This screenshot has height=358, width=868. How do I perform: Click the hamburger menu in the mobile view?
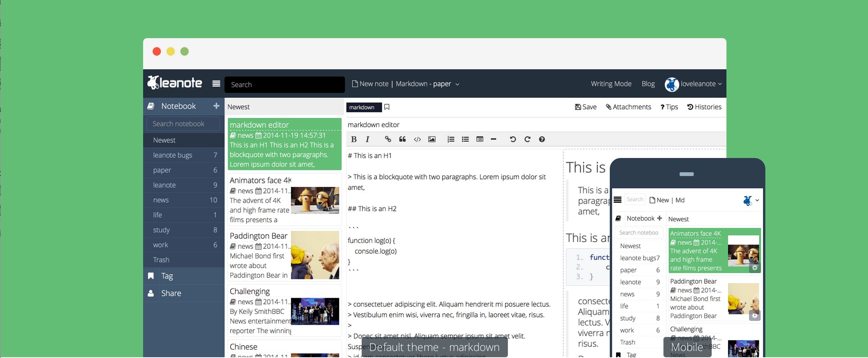618,200
